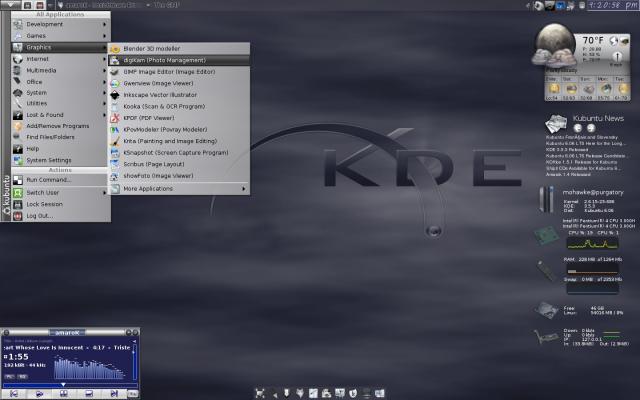This screenshot has height=400, width=640.
Task: Click the circuit board CPU icon in system monitor
Action: point(547,236)
